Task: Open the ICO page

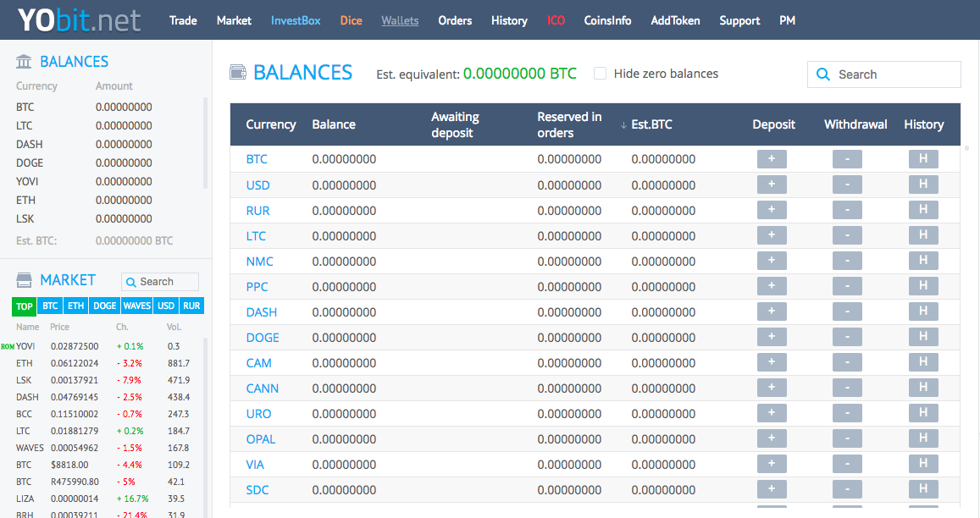Action: 556,20
